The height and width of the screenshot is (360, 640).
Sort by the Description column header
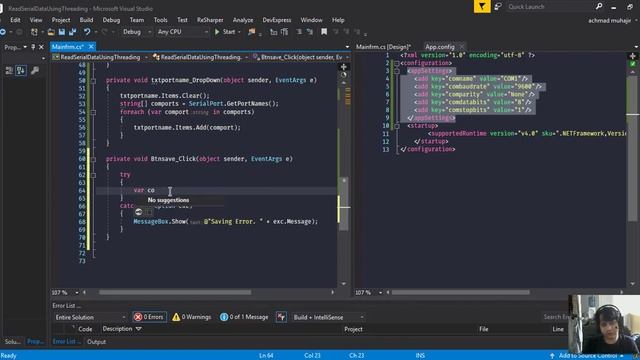click(122, 329)
